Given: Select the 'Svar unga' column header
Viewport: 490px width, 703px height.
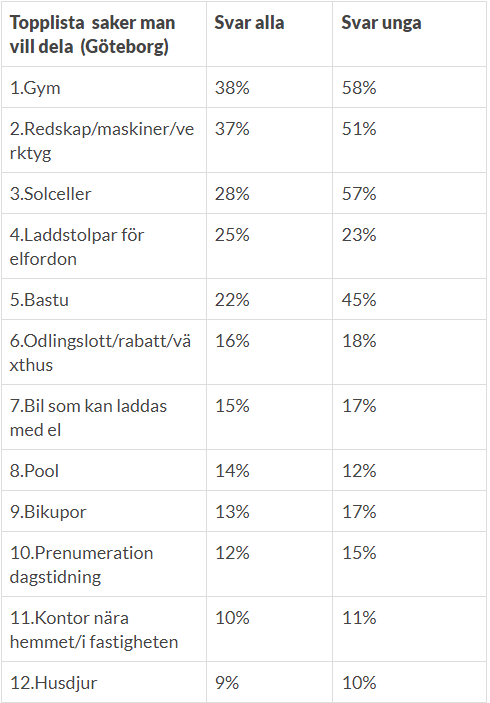Looking at the screenshot, I should [x=381, y=23].
